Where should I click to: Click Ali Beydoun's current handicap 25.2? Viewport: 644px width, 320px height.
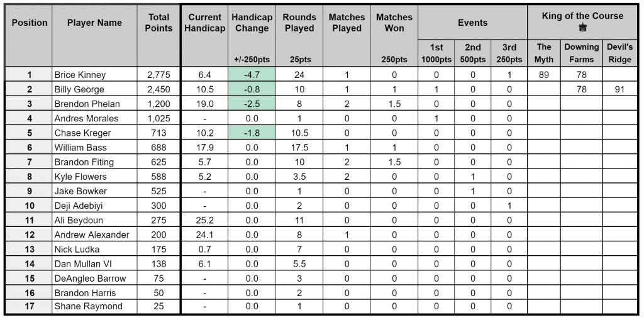coord(204,220)
